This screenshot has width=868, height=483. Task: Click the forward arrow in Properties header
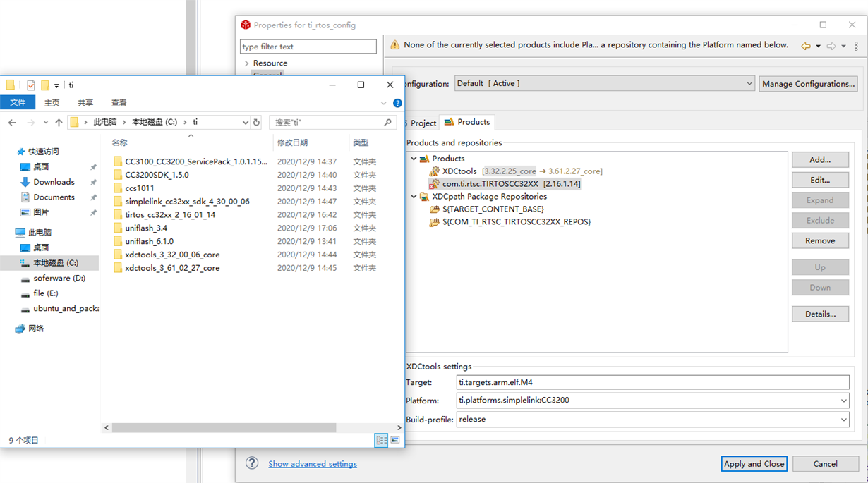[x=831, y=46]
